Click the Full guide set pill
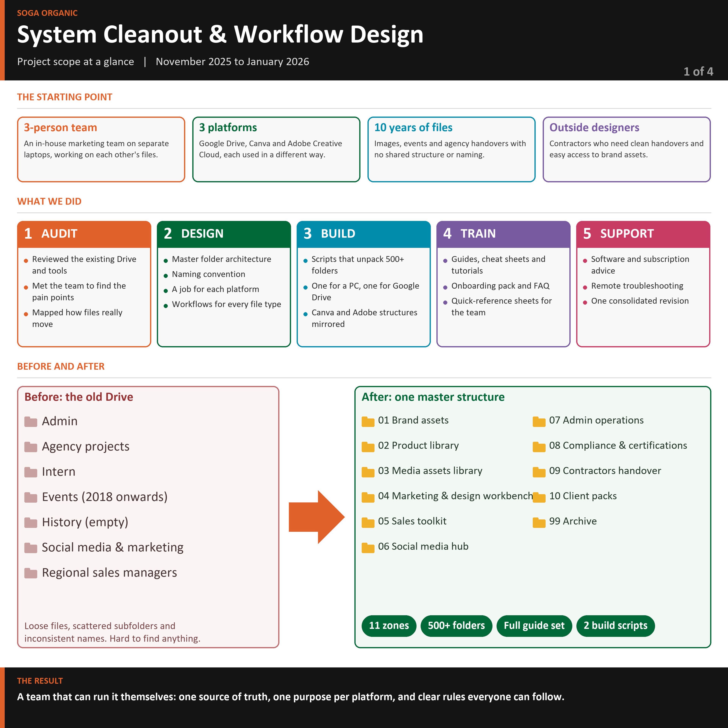728x728 pixels. tap(534, 626)
